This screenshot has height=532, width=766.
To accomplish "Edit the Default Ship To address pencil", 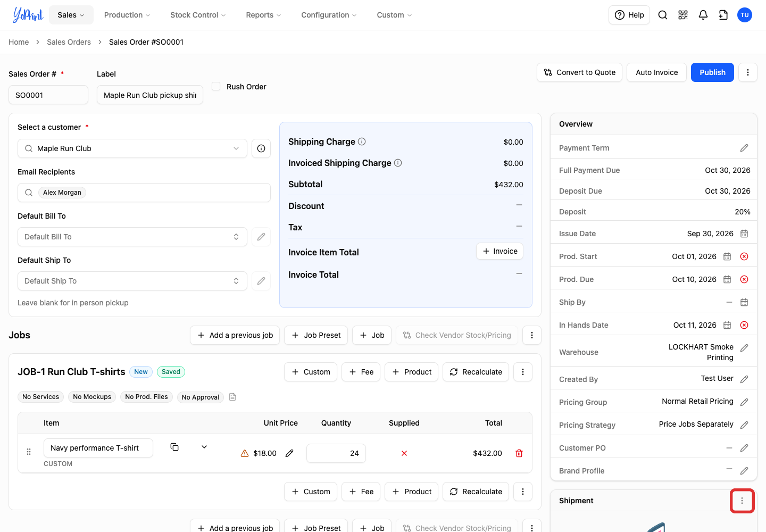I will tap(261, 281).
